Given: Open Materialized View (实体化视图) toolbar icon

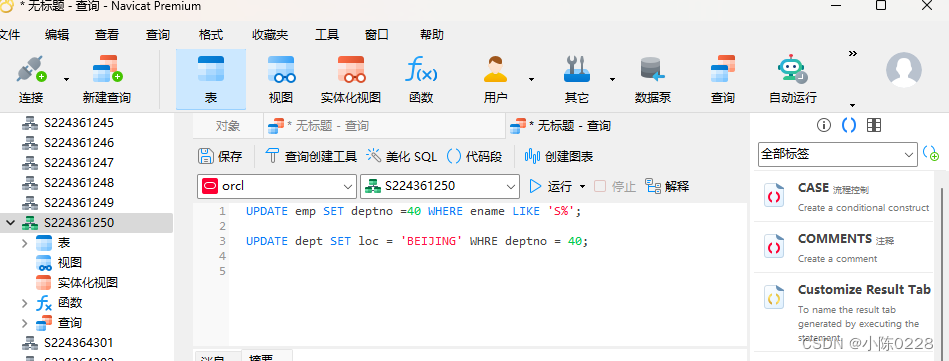Looking at the screenshot, I should click(351, 79).
